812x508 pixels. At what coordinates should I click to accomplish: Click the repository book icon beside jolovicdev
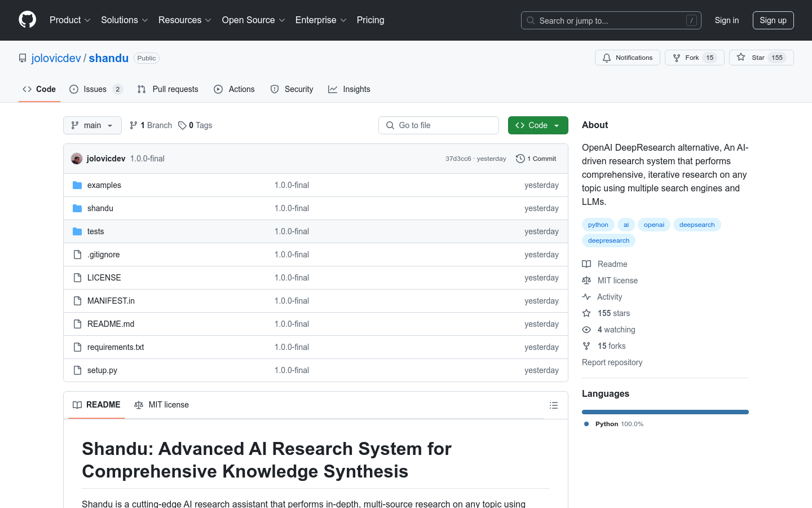tap(23, 58)
